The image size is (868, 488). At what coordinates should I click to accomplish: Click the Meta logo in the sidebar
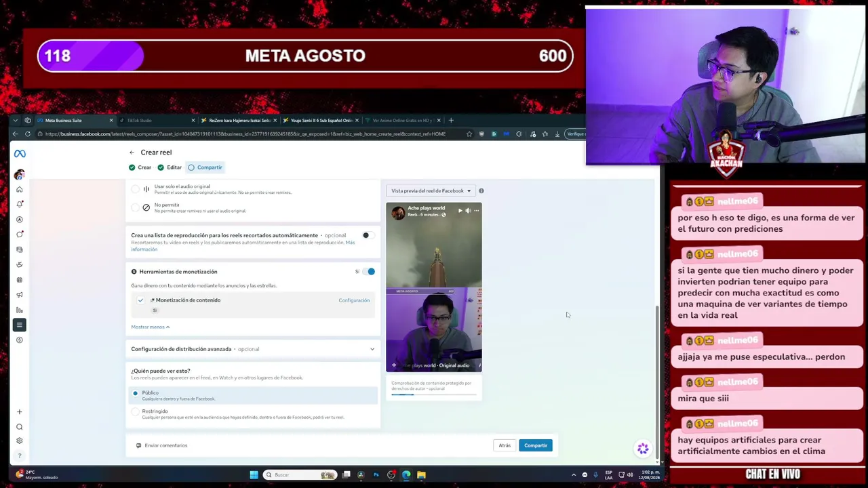[20, 154]
